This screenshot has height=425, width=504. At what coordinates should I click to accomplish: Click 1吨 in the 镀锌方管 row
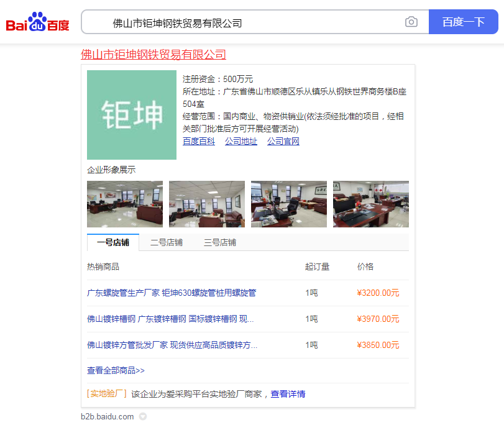[x=311, y=345]
